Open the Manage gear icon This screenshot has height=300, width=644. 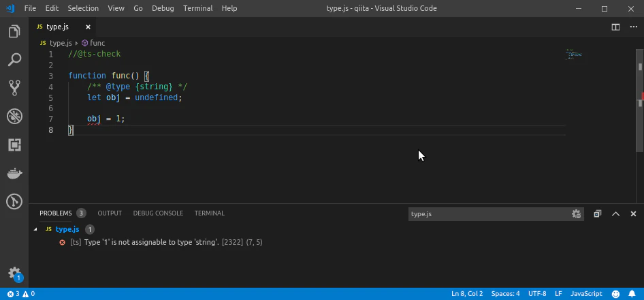click(14, 273)
